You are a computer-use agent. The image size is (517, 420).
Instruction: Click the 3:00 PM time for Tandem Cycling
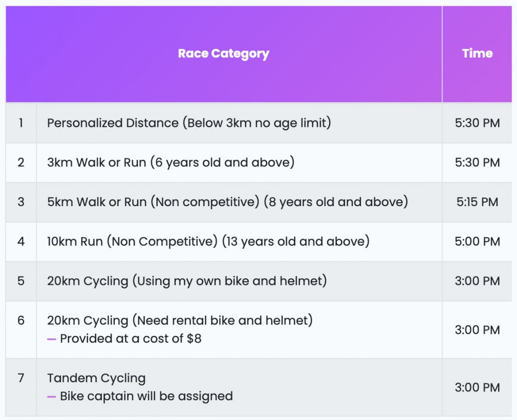[x=477, y=387]
